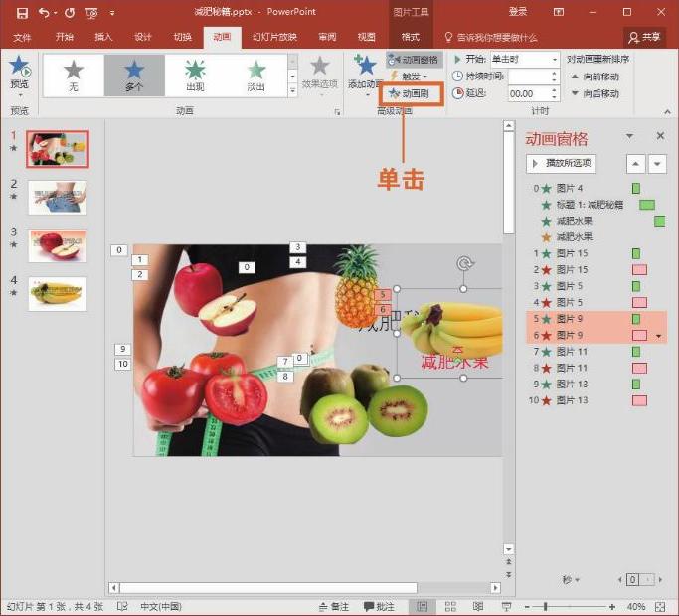
Task: Switch to the 格式 Format tab
Action: 411,37
